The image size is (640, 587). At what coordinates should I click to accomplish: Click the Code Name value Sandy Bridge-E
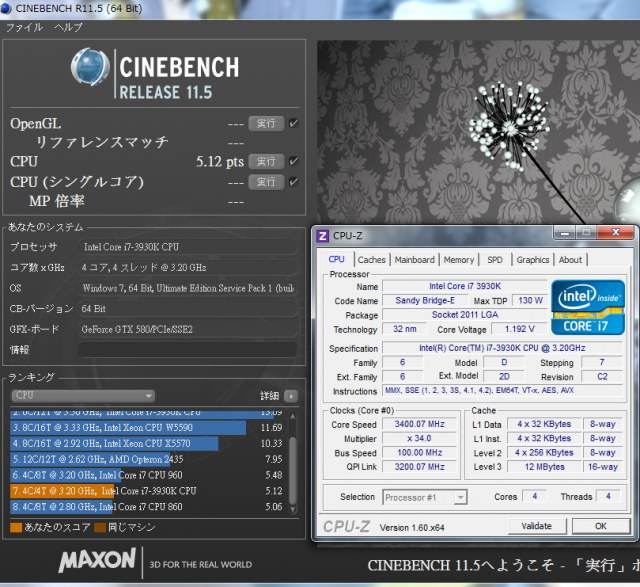[x=425, y=300]
